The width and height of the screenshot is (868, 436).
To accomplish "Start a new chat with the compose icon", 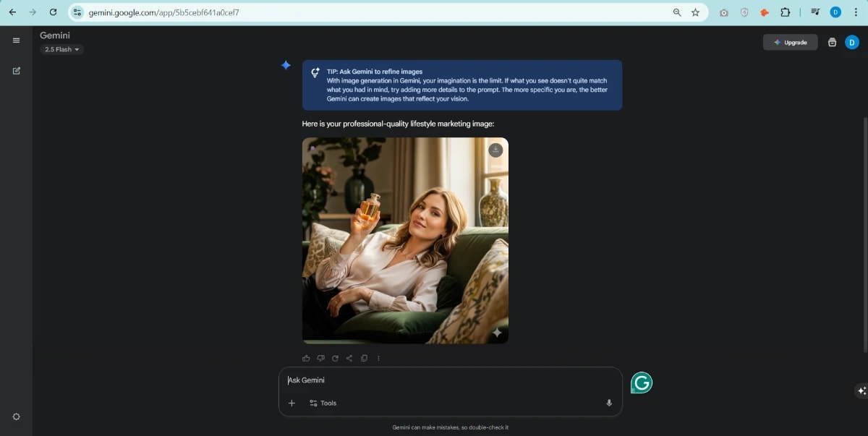I will 16,70.
